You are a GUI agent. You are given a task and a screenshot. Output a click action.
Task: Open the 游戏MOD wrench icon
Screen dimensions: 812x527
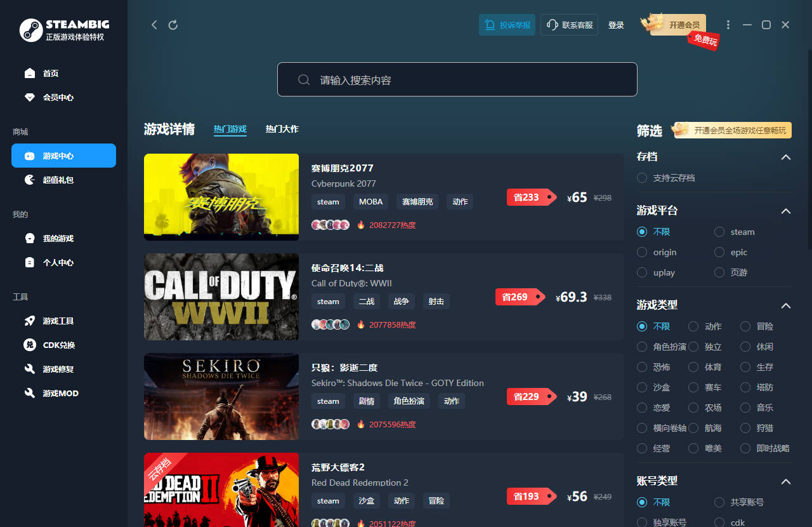click(x=30, y=394)
